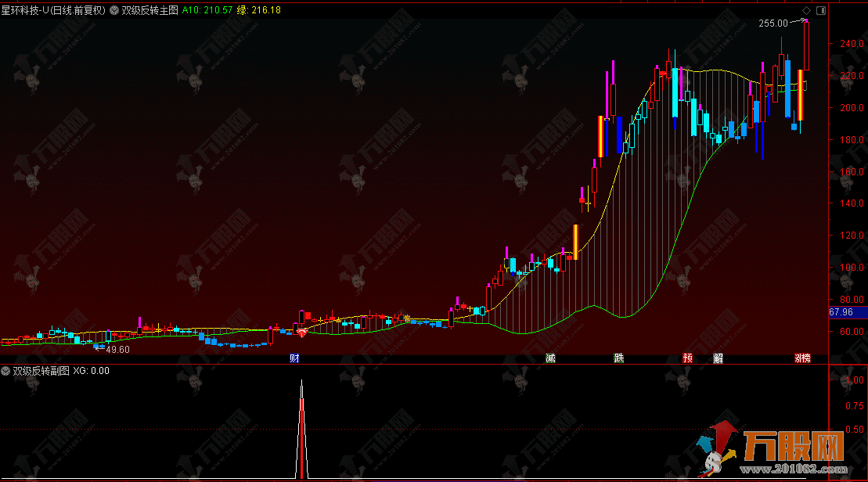868x482 pixels.
Task: Click the red 预 event marker
Action: coord(688,358)
